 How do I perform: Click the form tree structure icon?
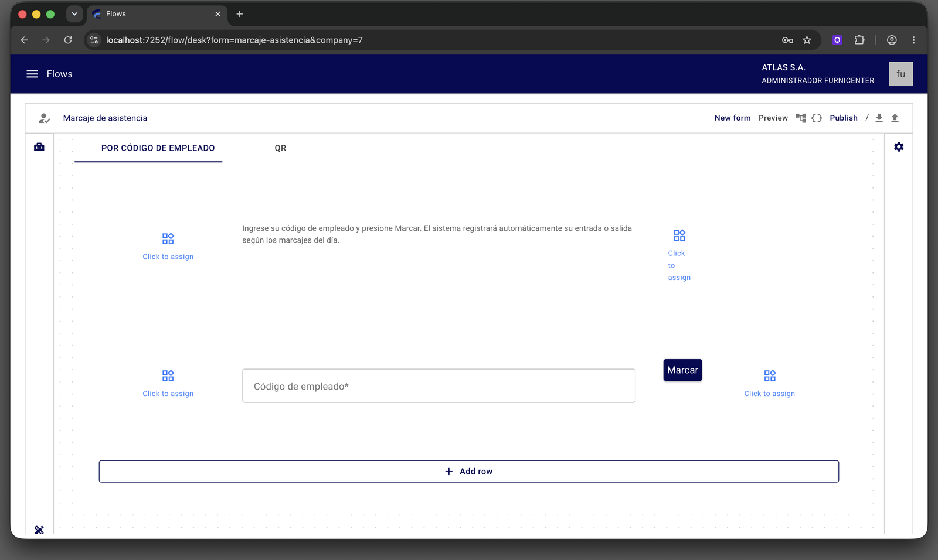click(801, 118)
